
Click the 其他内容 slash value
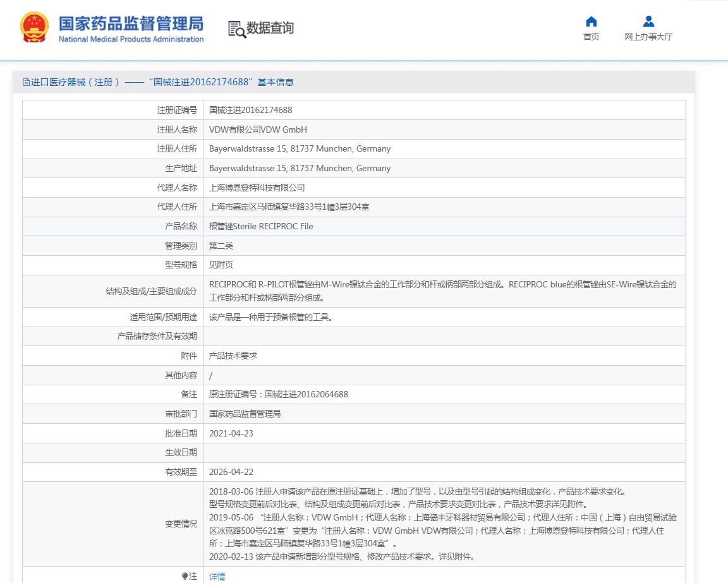coord(211,375)
